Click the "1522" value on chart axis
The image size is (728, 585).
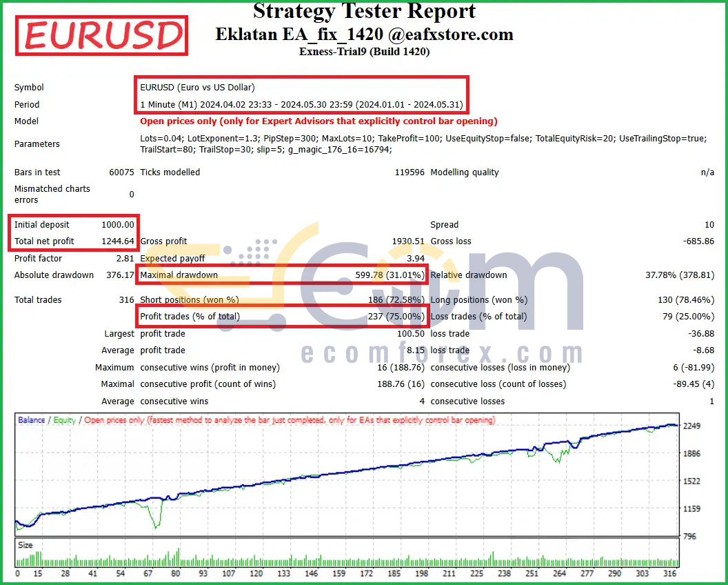tap(691, 482)
